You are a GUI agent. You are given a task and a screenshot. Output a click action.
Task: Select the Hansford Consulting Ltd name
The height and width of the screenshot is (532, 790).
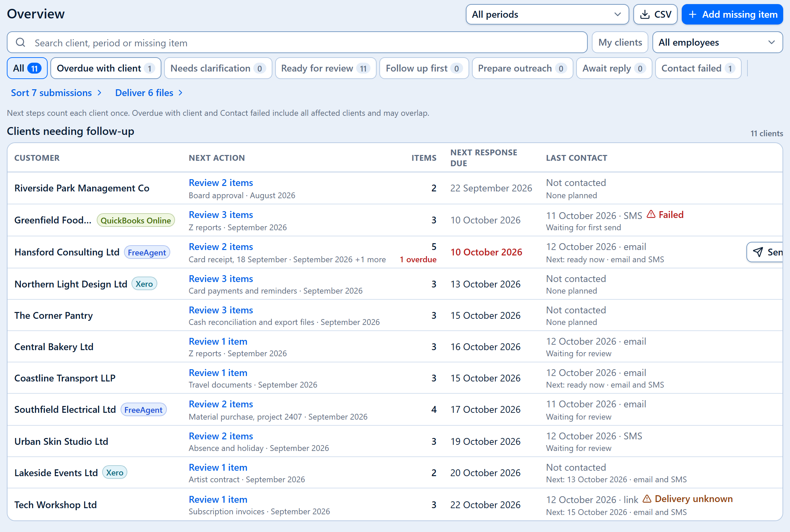point(67,252)
